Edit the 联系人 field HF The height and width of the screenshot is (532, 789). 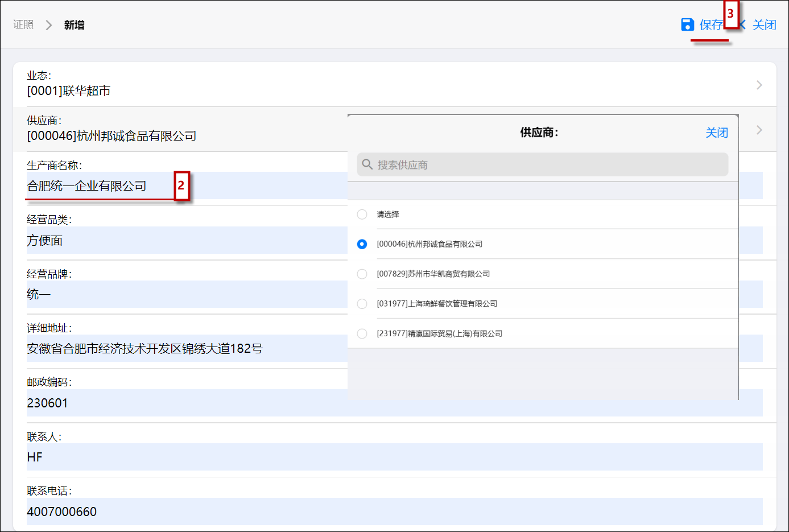[395, 457]
